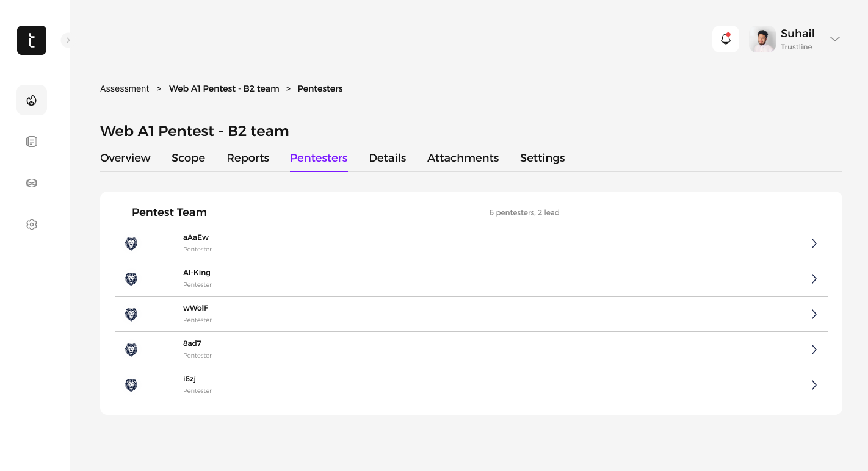Open the Suhail account dropdown arrow
868x471 pixels.
pyautogui.click(x=834, y=39)
